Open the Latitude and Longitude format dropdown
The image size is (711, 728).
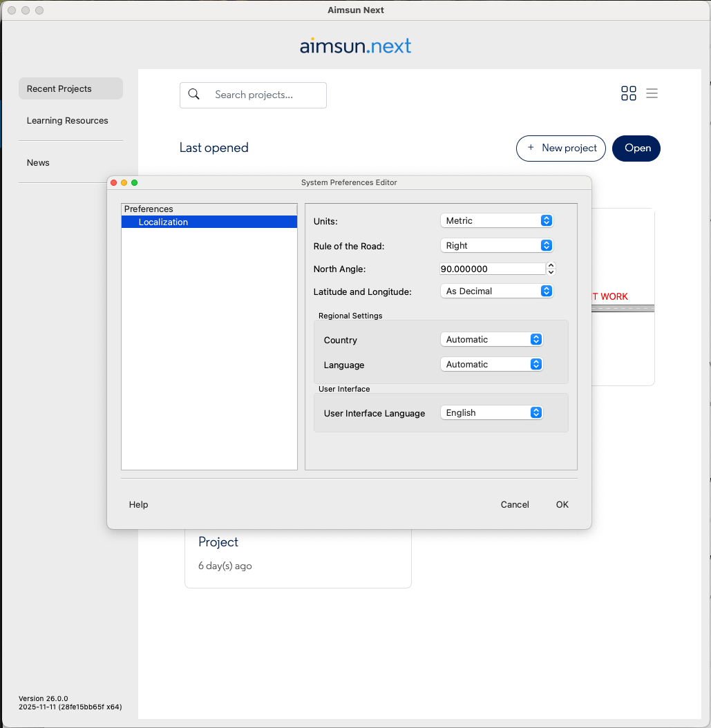(x=496, y=291)
